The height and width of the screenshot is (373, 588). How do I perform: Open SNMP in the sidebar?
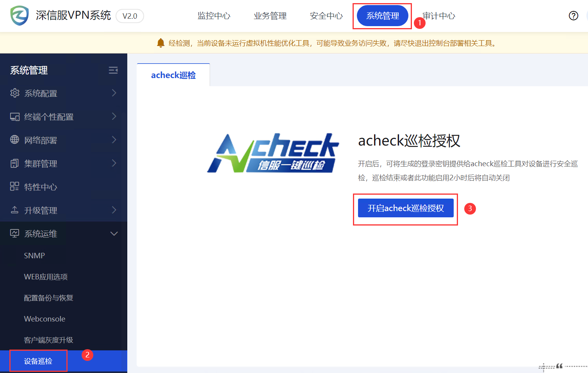point(34,256)
